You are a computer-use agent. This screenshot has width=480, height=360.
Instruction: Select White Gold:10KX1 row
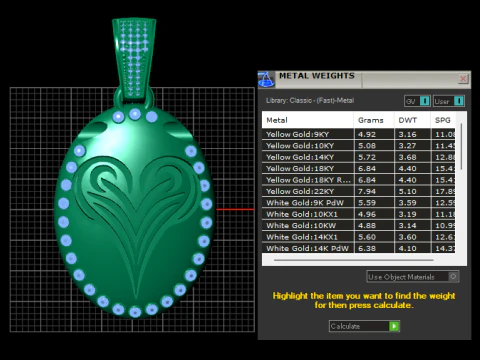[359, 214]
